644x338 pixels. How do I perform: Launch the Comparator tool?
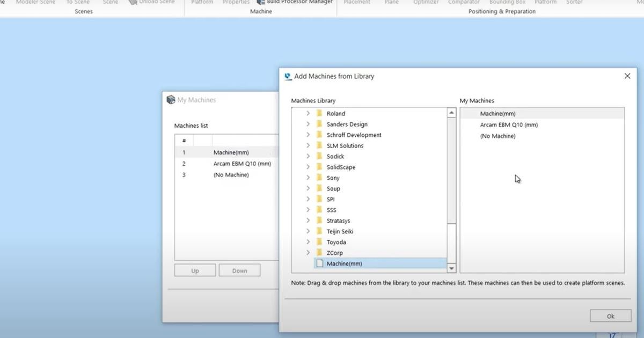pyautogui.click(x=463, y=2)
